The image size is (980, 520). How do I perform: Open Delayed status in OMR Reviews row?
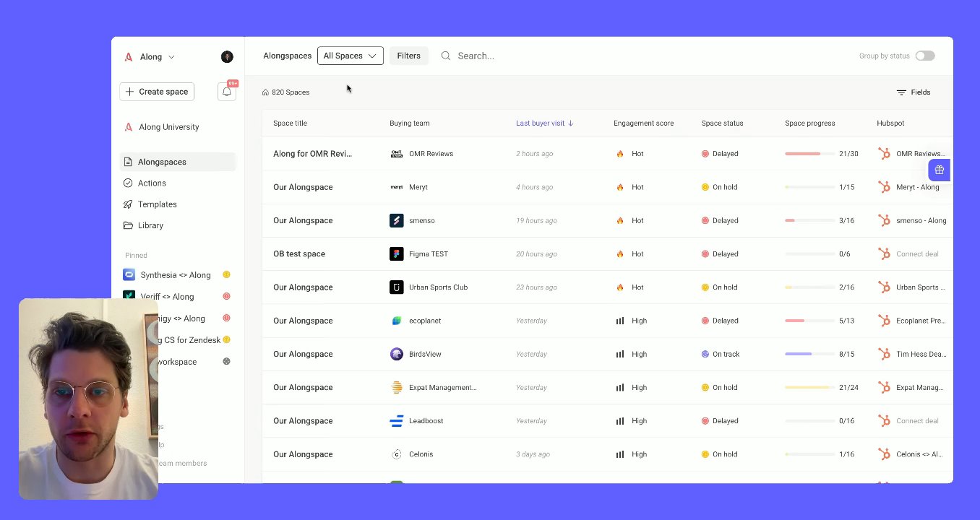[720, 154]
